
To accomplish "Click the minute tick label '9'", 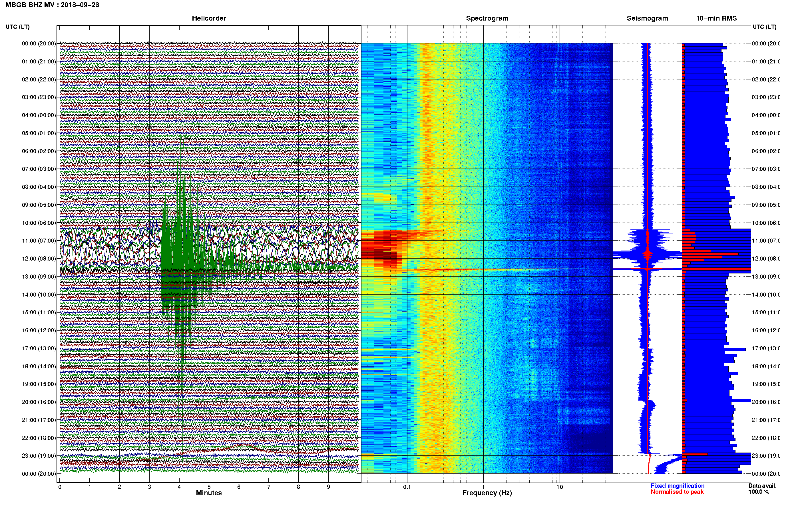I will 328,487.
